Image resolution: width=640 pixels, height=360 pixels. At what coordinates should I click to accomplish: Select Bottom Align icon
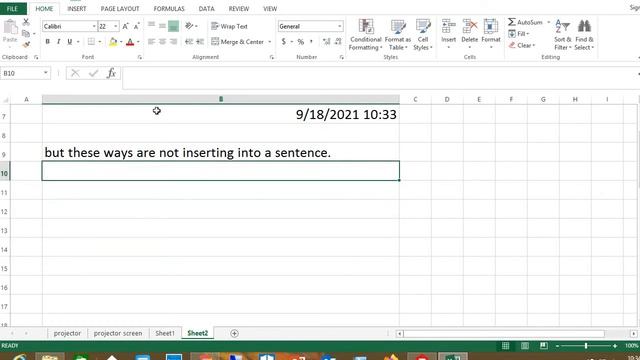click(173, 26)
